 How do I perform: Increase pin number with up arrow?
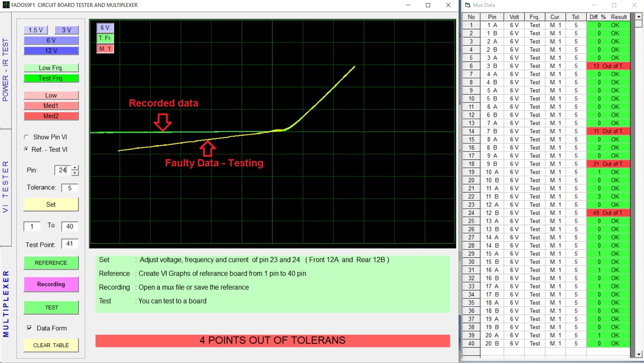pos(75,167)
